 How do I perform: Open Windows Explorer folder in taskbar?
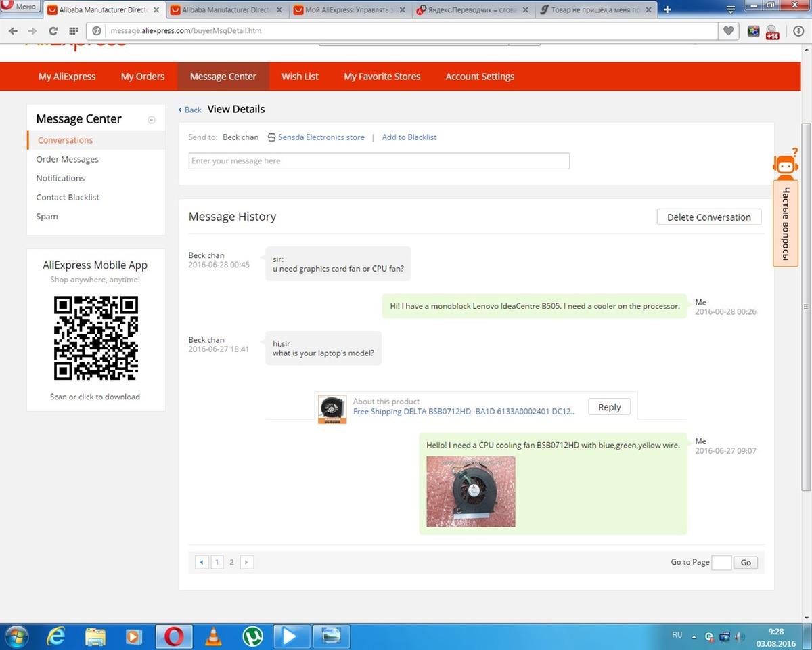pyautogui.click(x=95, y=636)
